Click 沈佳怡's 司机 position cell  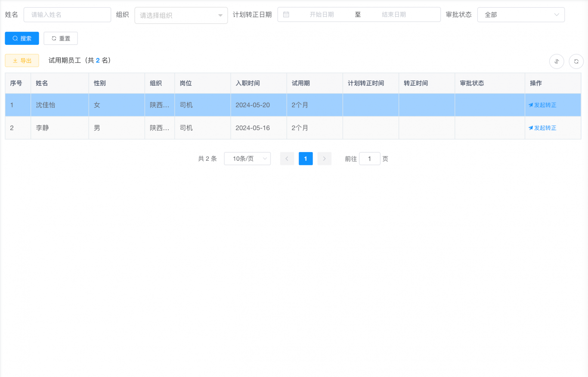(203, 105)
